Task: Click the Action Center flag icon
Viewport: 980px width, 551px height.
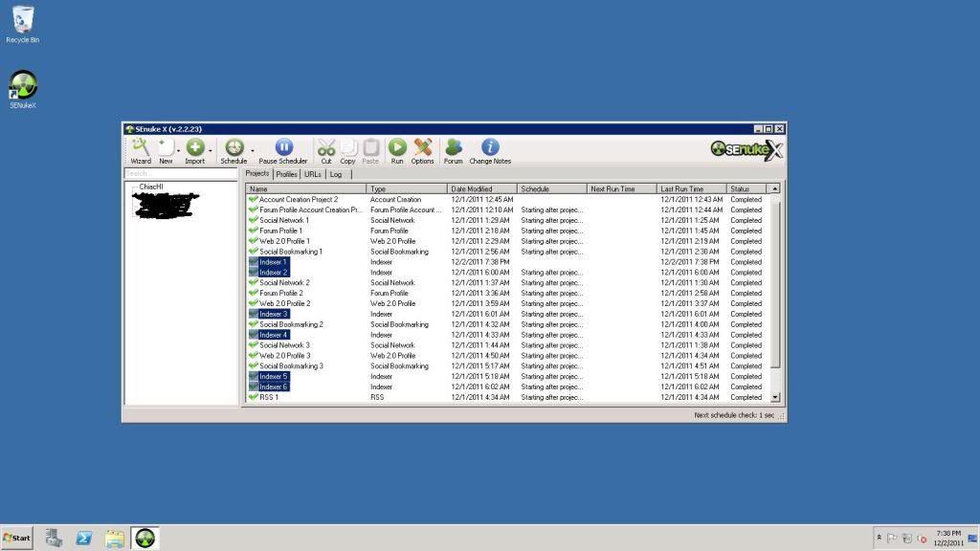Action: tap(892, 539)
